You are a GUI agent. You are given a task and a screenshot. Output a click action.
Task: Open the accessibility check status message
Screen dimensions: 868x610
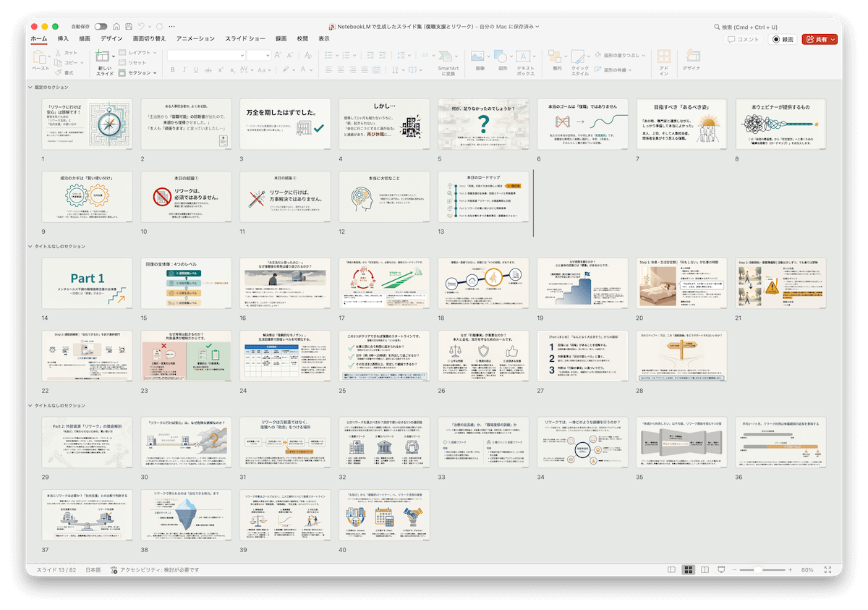155,570
